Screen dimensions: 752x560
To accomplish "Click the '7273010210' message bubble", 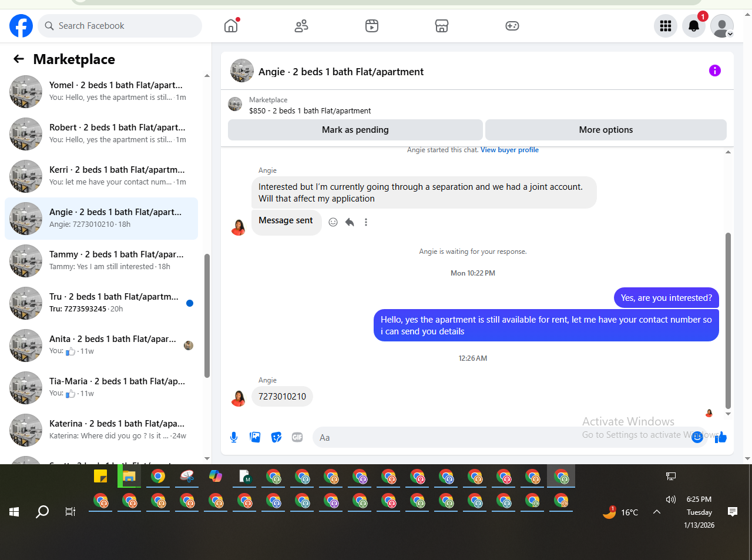I will click(x=282, y=397).
